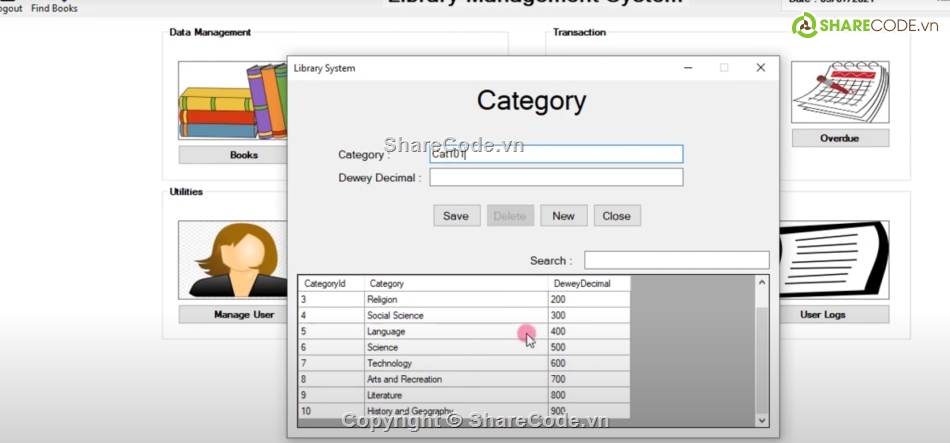Click New to clear the form
The height and width of the screenshot is (443, 950).
point(563,216)
